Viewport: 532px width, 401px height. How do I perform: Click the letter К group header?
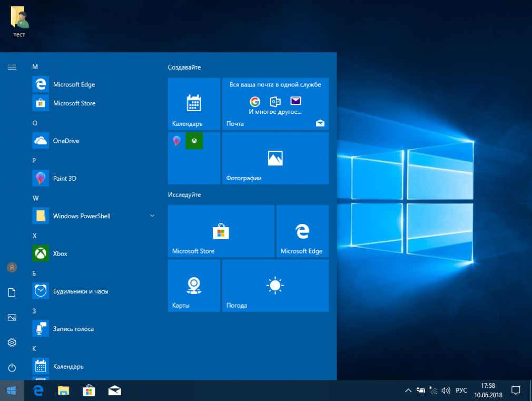(x=34, y=349)
